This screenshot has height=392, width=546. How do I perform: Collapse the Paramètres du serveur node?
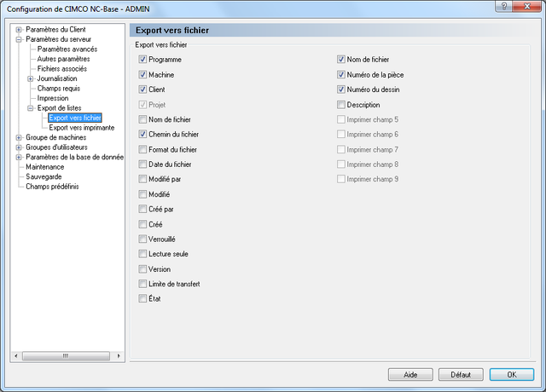click(x=19, y=39)
